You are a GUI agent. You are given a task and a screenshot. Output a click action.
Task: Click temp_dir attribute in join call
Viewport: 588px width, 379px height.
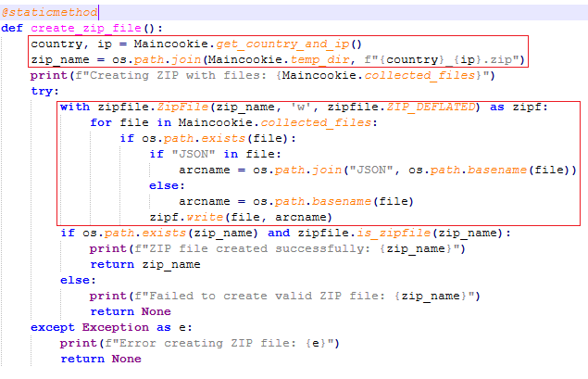pyautogui.click(x=319, y=60)
